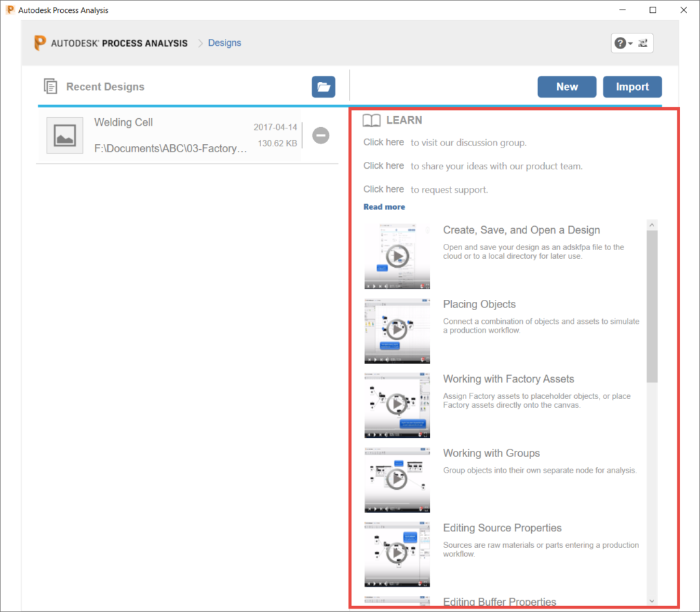Click Create, Save, and Open a Design title
The width and height of the screenshot is (700, 612).
pyautogui.click(x=522, y=230)
